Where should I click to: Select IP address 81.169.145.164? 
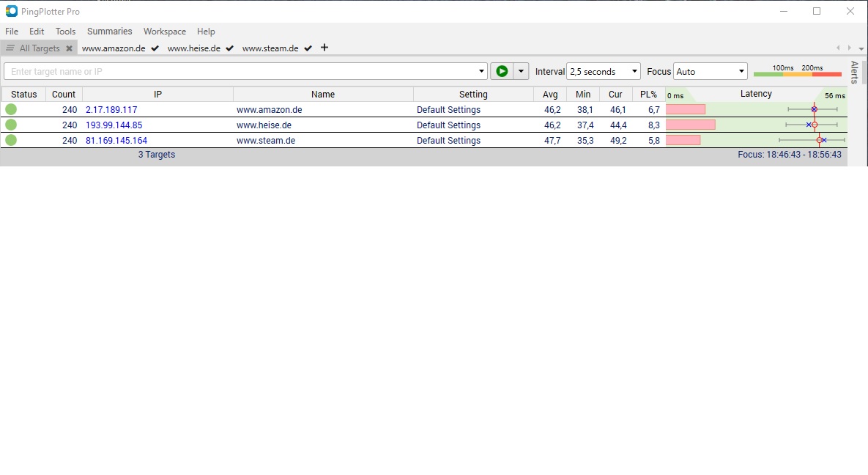tap(116, 141)
